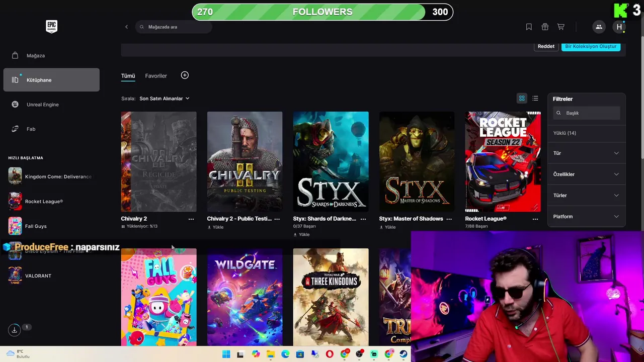Open Microsoft Edge from the taskbar
The width and height of the screenshot is (644, 362).
pyautogui.click(x=285, y=354)
